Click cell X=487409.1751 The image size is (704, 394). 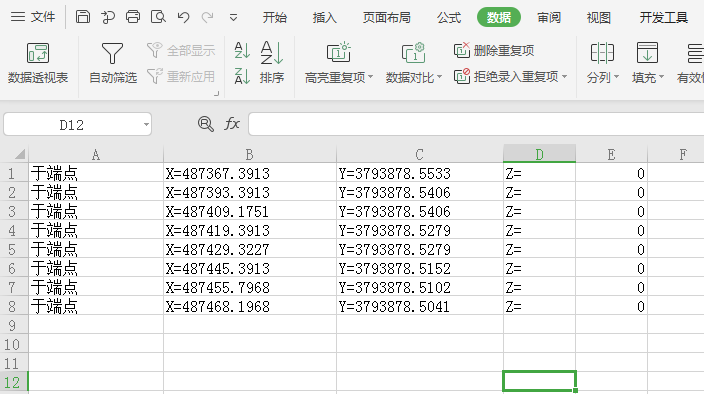tap(250, 211)
